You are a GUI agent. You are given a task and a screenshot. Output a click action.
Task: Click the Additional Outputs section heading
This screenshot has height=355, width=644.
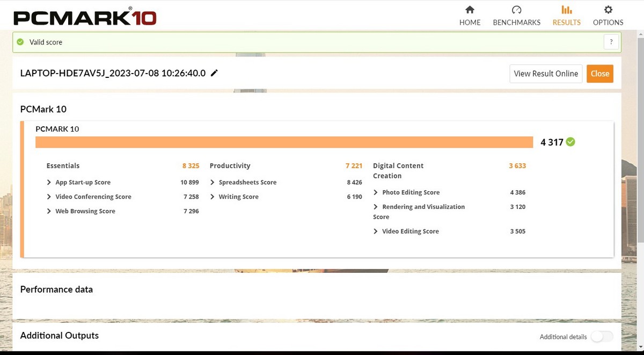60,336
